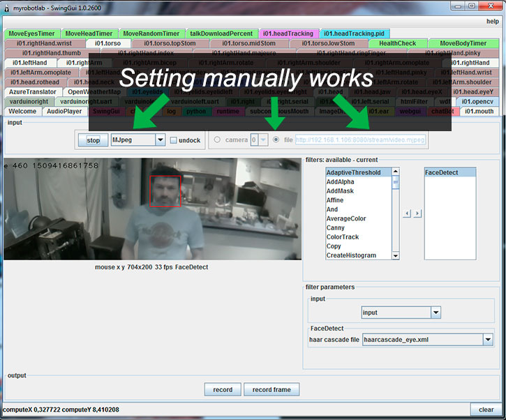This screenshot has height=420, width=506.
Task: Select the ColorTrack filter
Action: click(x=359, y=237)
